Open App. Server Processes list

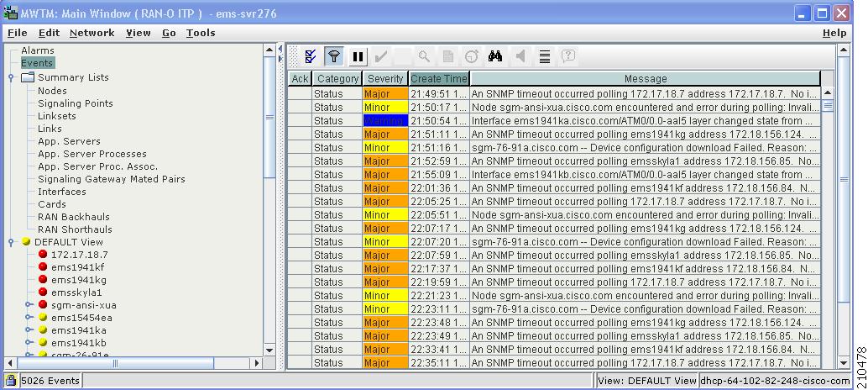point(92,154)
